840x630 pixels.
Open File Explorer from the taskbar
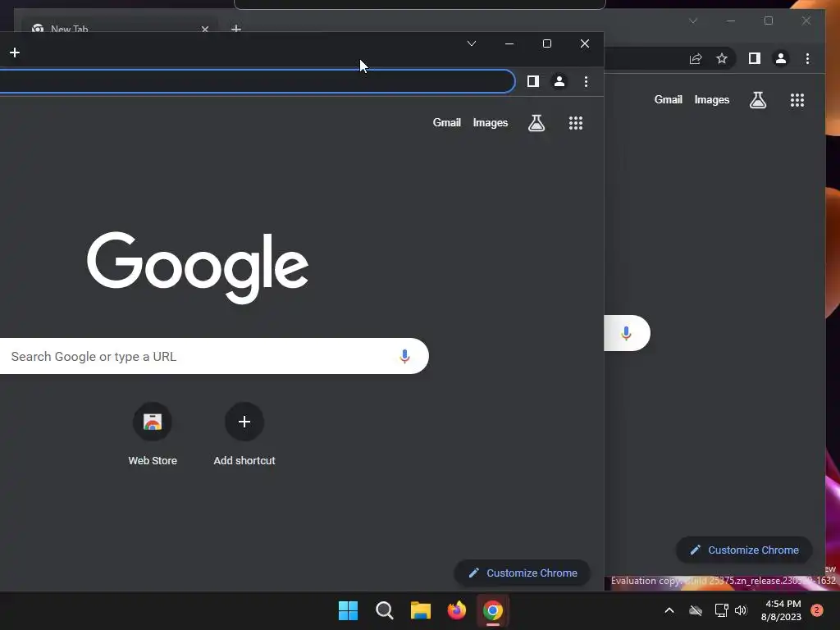pos(421,610)
